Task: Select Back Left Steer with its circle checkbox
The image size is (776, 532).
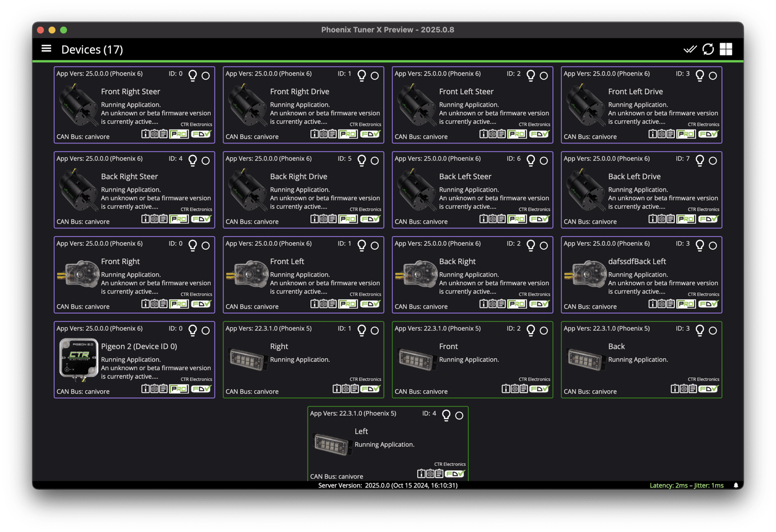Action: [544, 160]
